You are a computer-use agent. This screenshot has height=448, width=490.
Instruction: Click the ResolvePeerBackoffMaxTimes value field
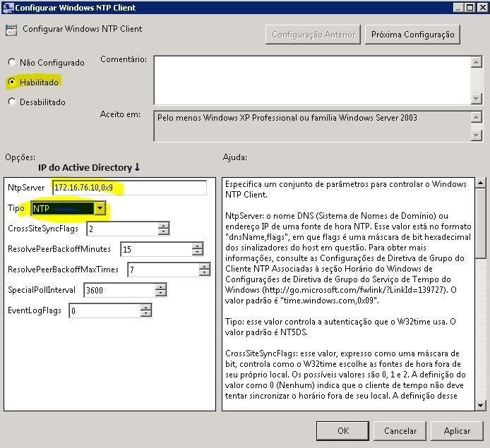click(163, 270)
